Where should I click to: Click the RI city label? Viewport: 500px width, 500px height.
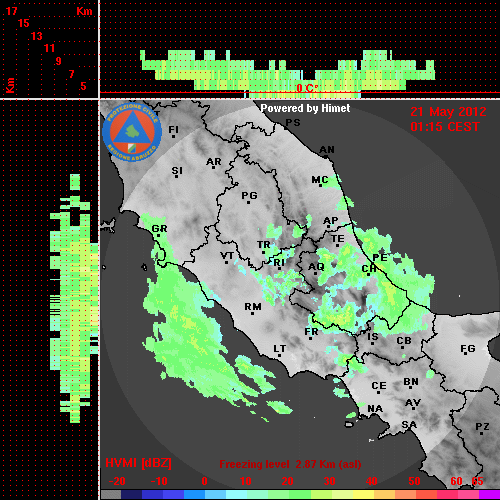coord(279,263)
